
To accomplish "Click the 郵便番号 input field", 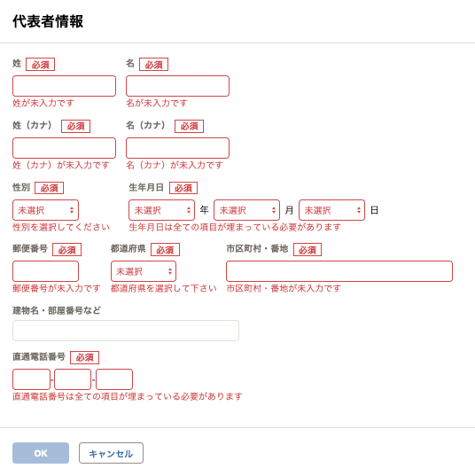I will (x=45, y=271).
